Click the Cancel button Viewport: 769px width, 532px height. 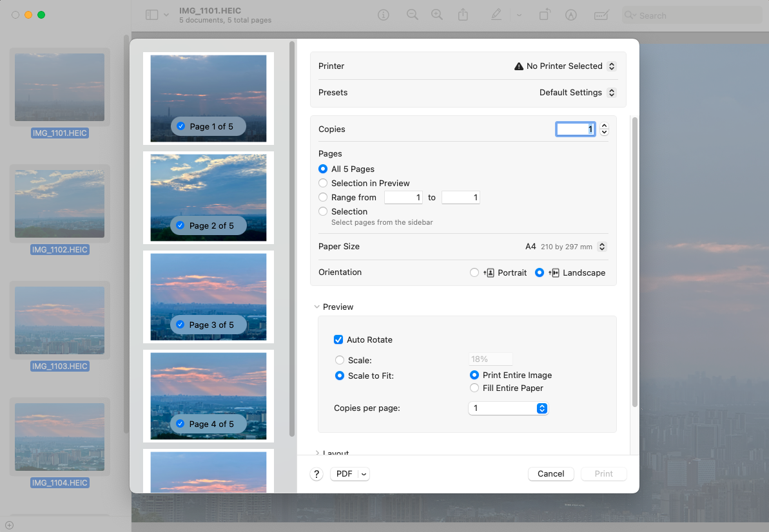tap(550, 473)
